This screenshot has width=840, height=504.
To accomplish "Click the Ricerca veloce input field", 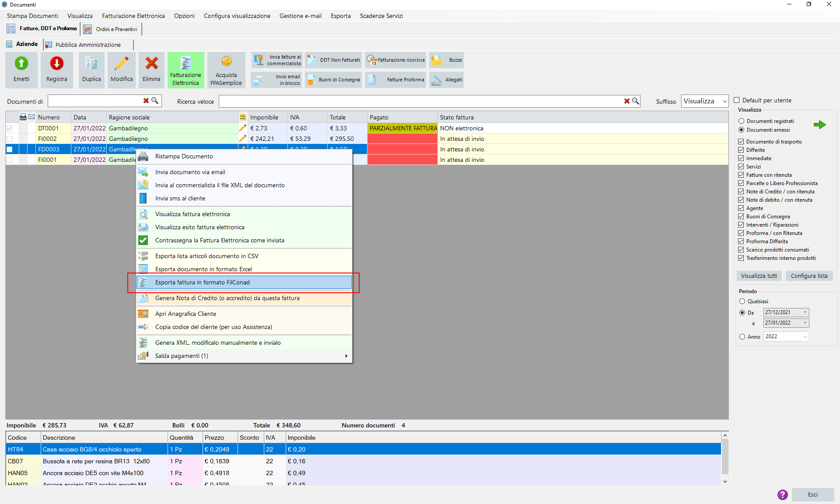I will 420,101.
